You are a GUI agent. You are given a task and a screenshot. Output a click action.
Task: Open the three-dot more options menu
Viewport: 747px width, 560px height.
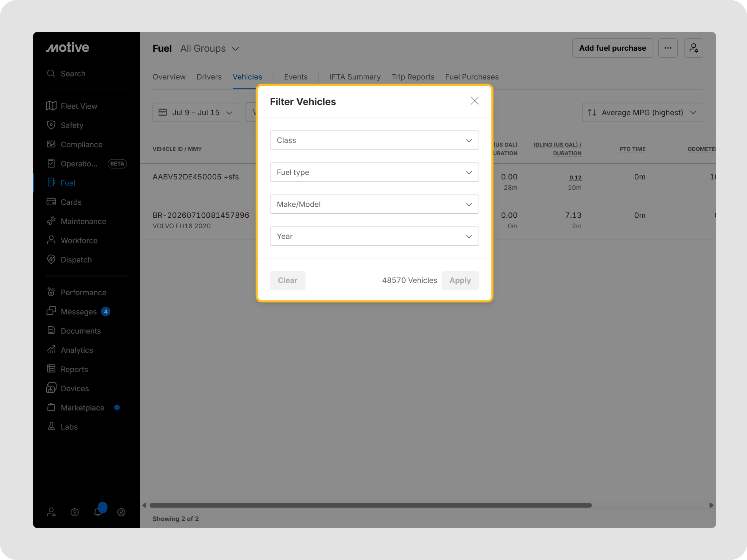668,48
